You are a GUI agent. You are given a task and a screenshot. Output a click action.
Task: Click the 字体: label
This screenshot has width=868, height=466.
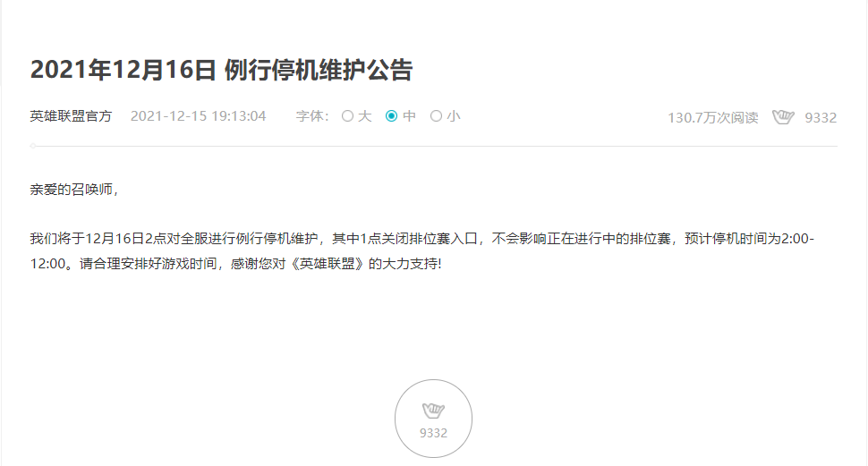pyautogui.click(x=312, y=115)
